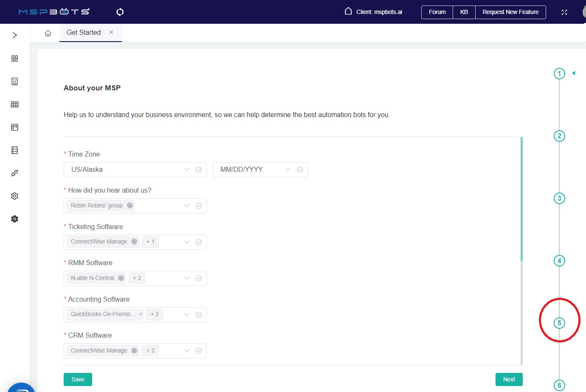
Task: Open the RMM Software dropdown
Action: 135,278
